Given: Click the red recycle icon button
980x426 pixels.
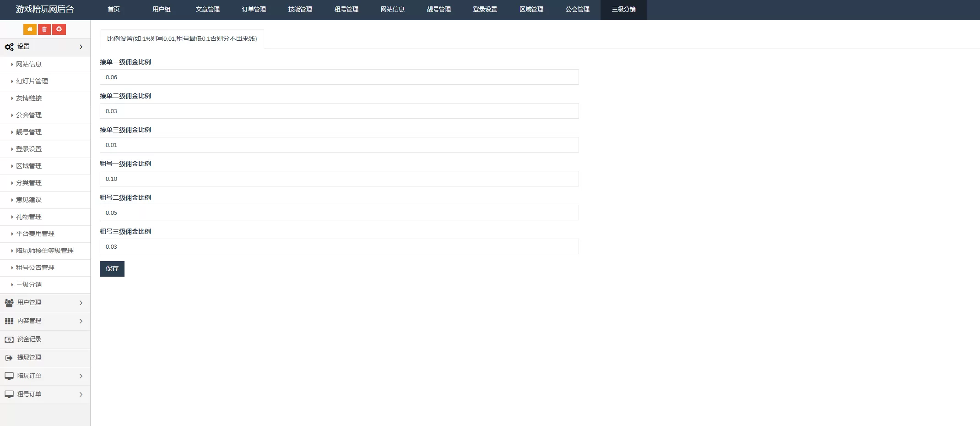Looking at the screenshot, I should (x=59, y=29).
